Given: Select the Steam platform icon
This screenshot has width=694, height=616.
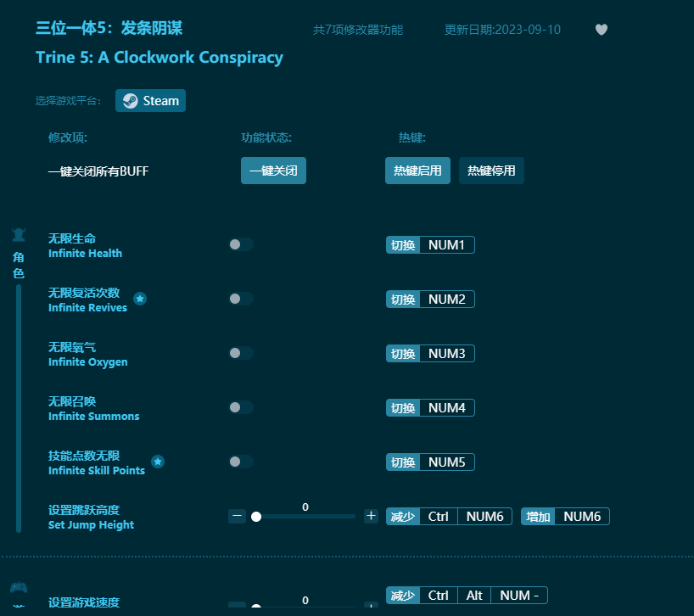Looking at the screenshot, I should coord(129,100).
